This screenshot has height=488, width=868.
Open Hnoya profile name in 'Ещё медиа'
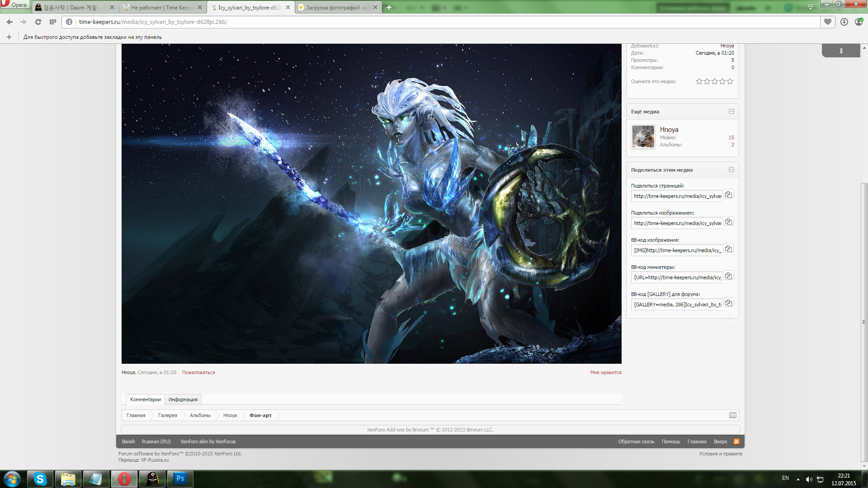669,130
